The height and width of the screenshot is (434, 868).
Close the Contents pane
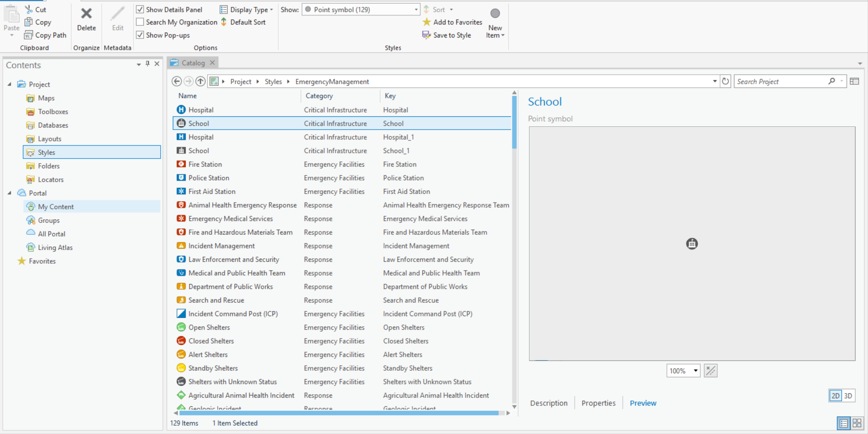[157, 64]
